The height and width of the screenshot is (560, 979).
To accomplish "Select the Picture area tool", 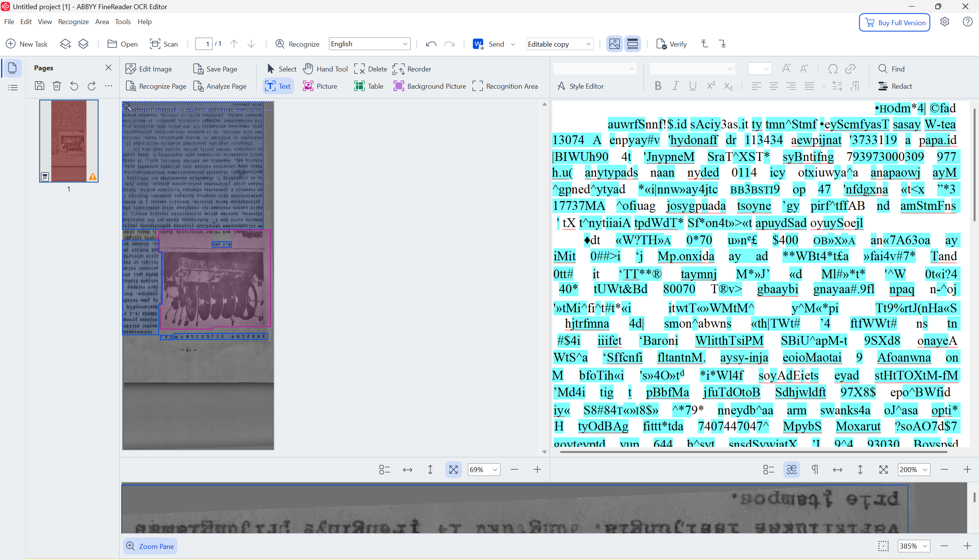I will (320, 86).
